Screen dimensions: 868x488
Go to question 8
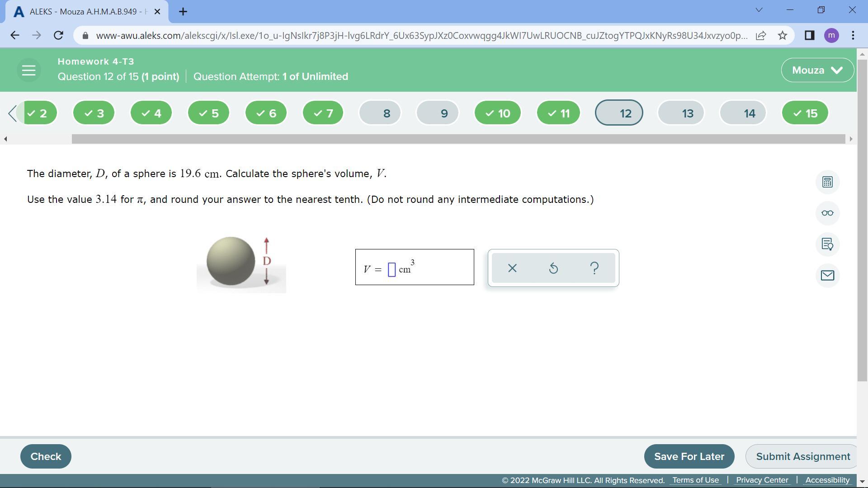point(380,113)
